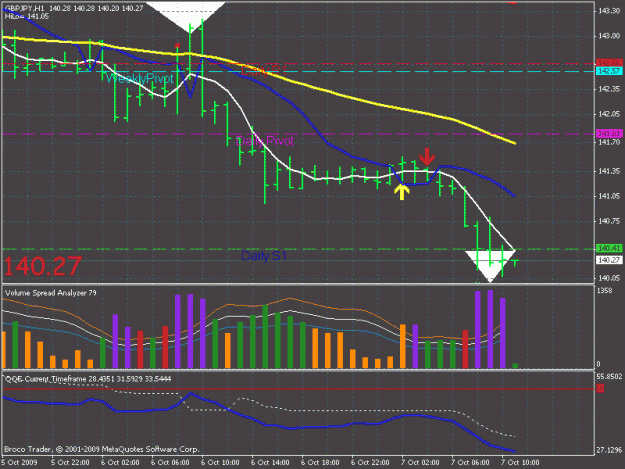625x469 pixels.
Task: Click the 6 Oct 18:00 time label
Action: tap(320, 463)
